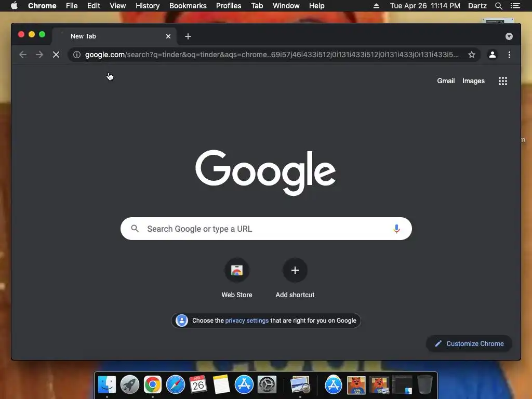Open Chrome three-dot menu

coord(509,55)
